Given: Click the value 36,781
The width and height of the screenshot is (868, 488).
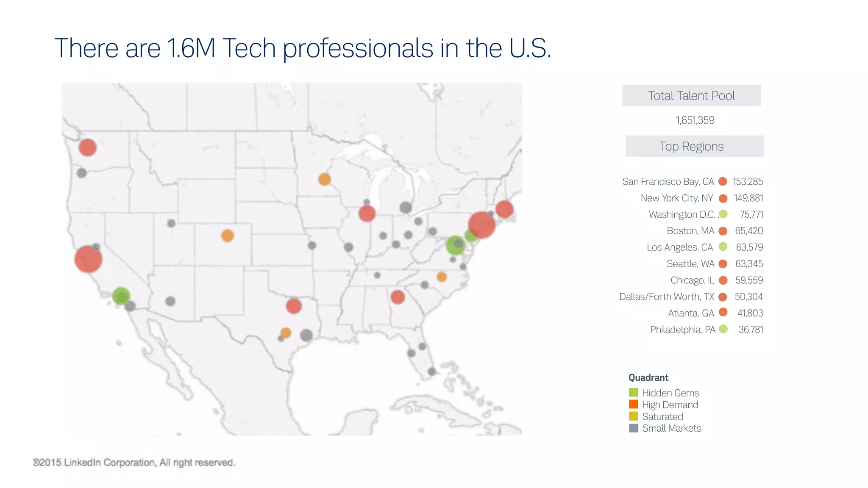Looking at the screenshot, I should 751,330.
